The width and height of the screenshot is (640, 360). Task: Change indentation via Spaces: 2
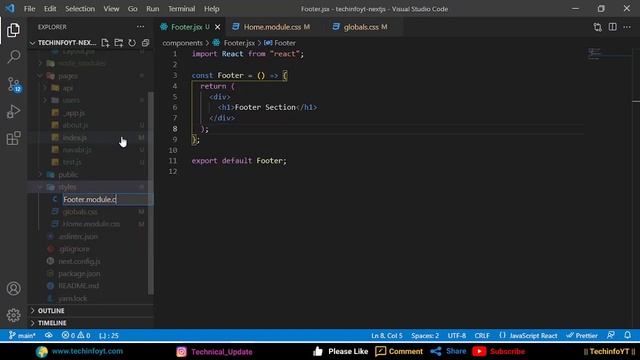coord(425,336)
